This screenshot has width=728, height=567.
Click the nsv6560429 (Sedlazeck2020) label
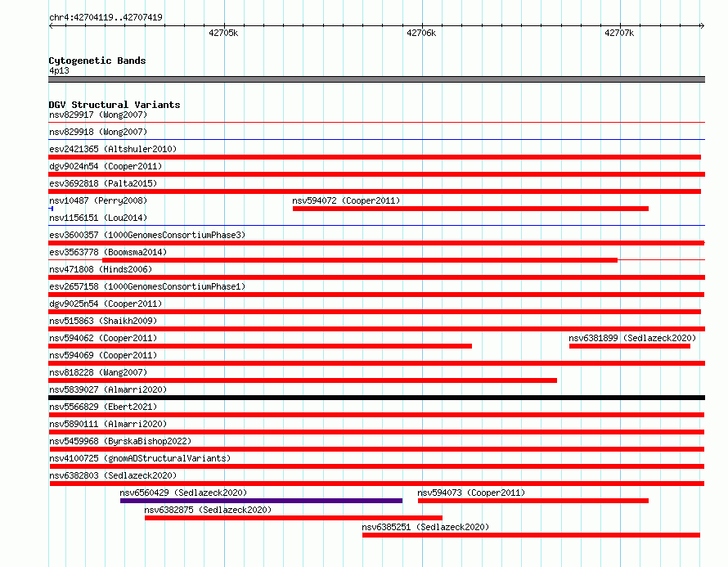[183, 493]
